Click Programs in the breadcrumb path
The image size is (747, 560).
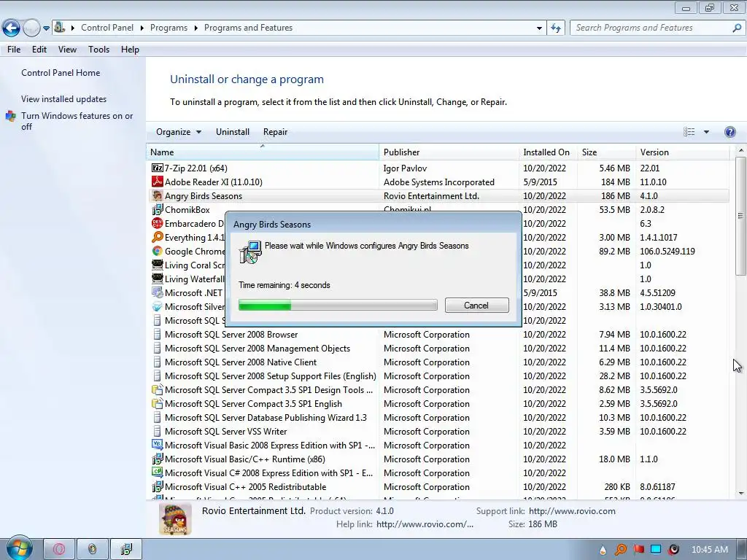point(169,28)
